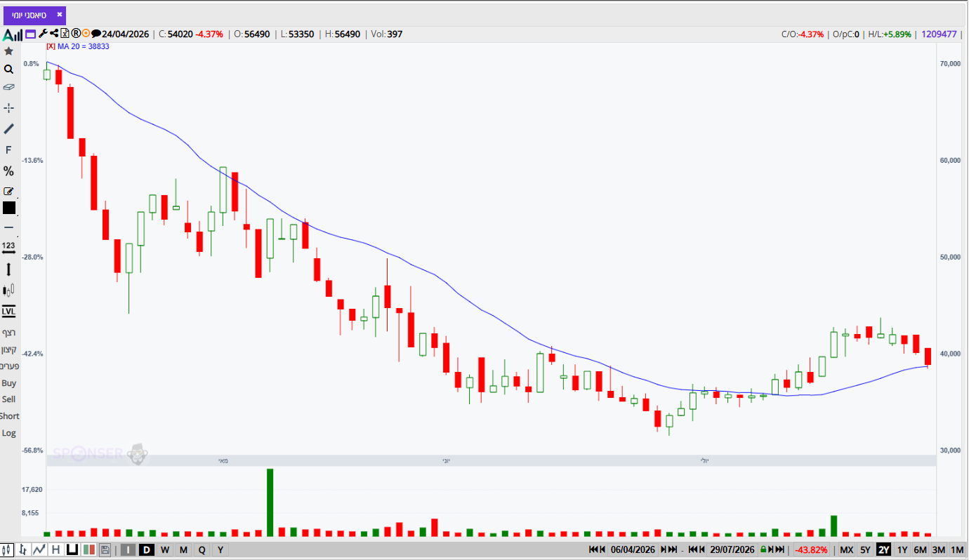969x560 pixels.
Task: Click the MA 20 = 38833 indicator label
Action: (x=84, y=46)
